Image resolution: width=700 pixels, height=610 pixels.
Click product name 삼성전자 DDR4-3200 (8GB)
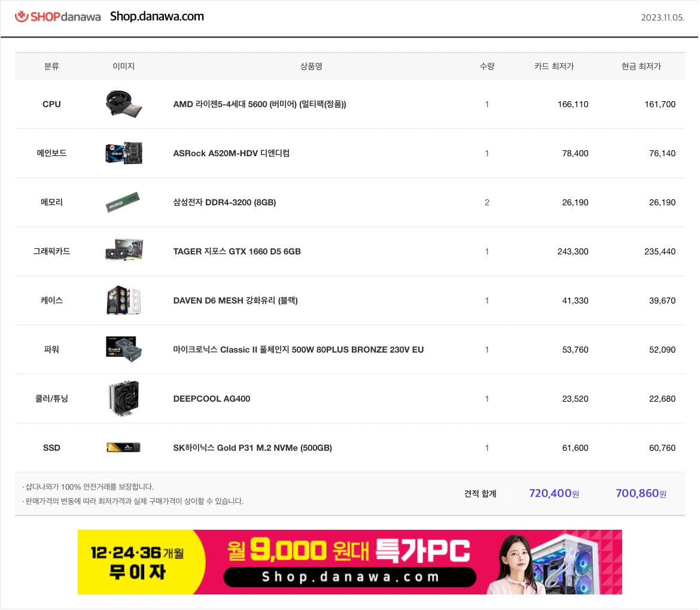click(x=224, y=203)
